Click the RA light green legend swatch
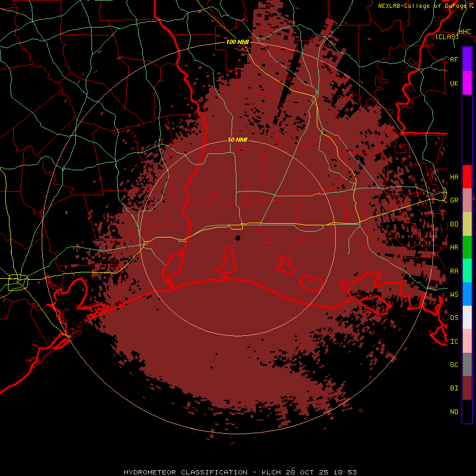Screen dimensions: 476x476 [467, 271]
